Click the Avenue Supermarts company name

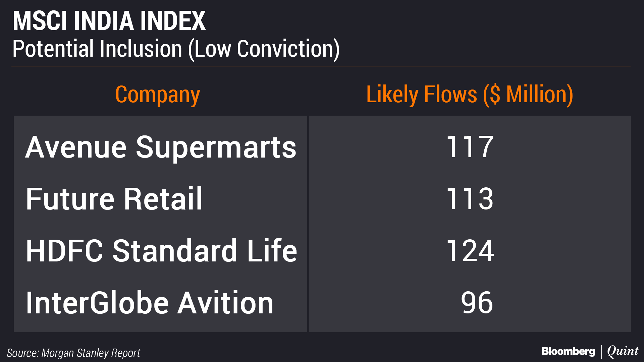click(161, 147)
